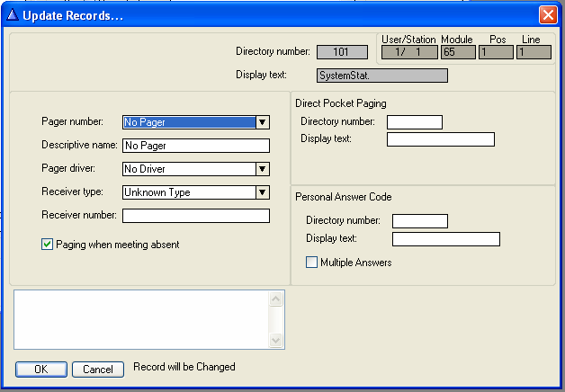This screenshot has width=565, height=392.
Task: Enable Paging when meeting absent checkbox
Action: tap(48, 244)
